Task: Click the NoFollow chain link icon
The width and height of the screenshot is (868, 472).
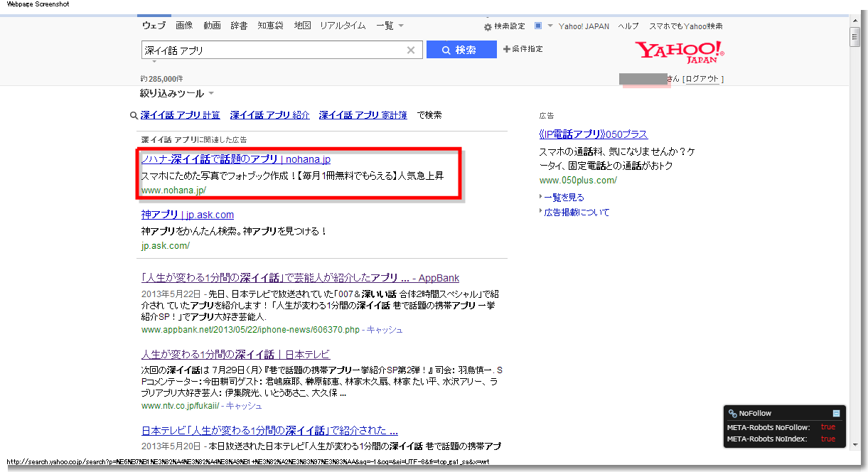Action: (732, 413)
